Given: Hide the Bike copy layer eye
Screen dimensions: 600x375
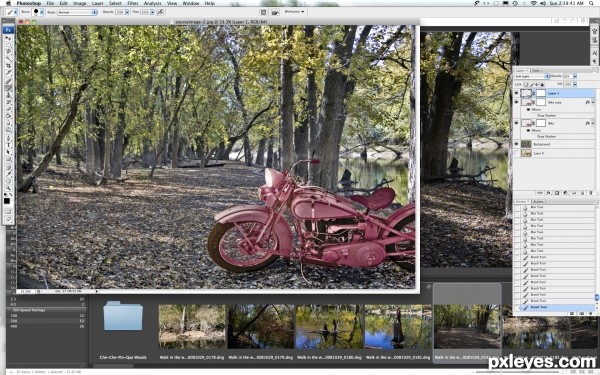Looking at the screenshot, I should [517, 102].
